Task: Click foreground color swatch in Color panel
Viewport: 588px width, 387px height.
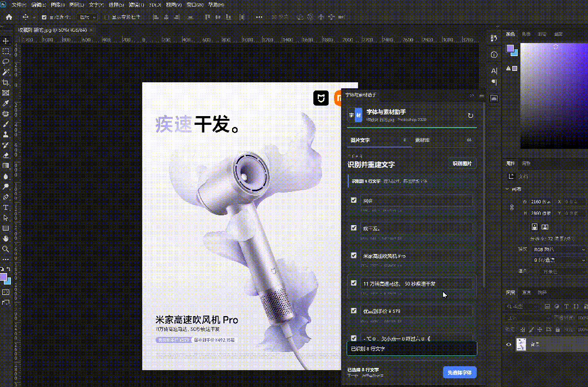Action: 511,48
